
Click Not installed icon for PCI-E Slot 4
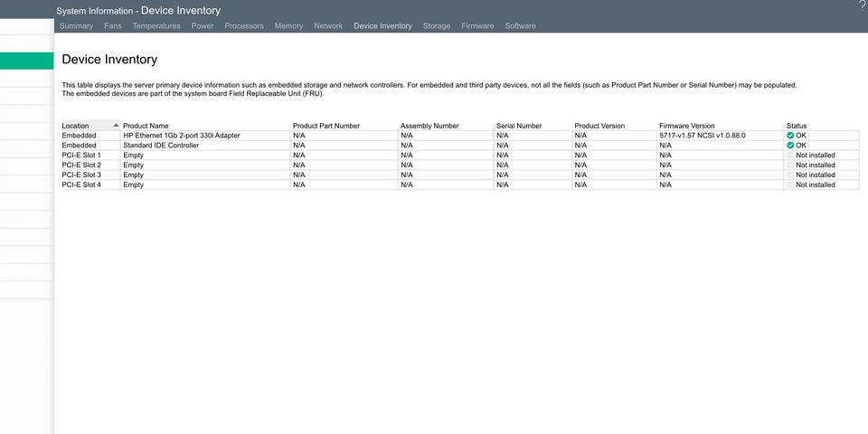[x=790, y=185]
